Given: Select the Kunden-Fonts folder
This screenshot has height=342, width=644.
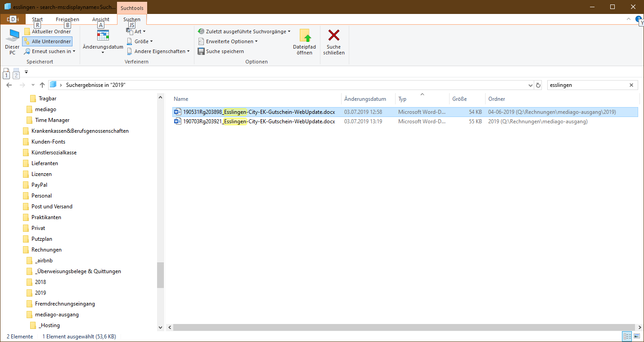Looking at the screenshot, I should 48,142.
